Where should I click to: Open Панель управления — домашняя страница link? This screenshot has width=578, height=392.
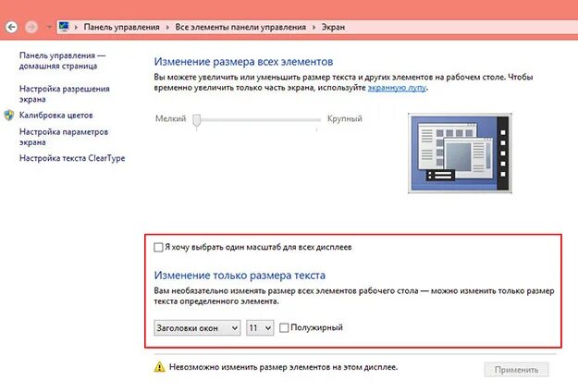(62, 61)
